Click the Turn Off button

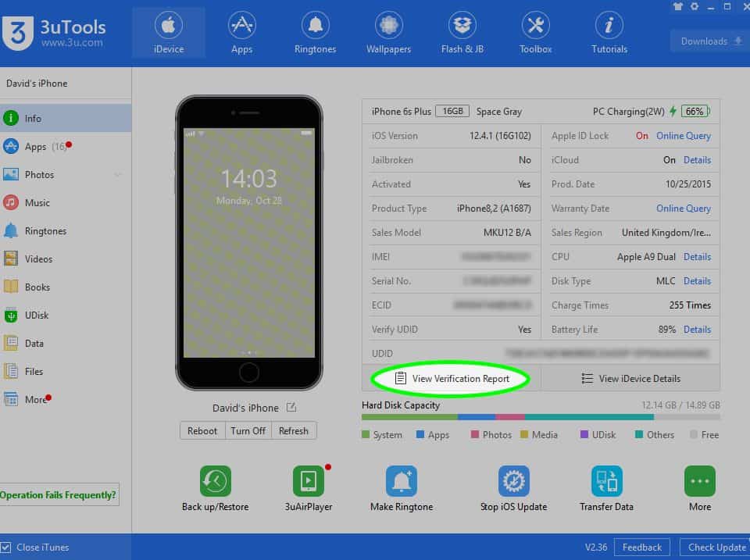(x=248, y=431)
